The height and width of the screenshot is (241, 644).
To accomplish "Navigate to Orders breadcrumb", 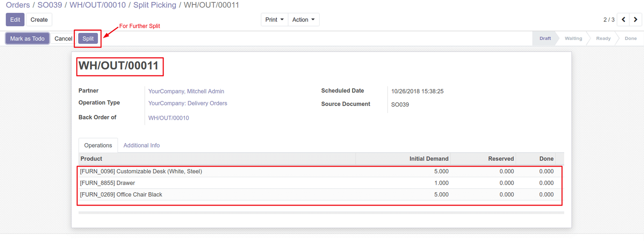I will coord(18,5).
